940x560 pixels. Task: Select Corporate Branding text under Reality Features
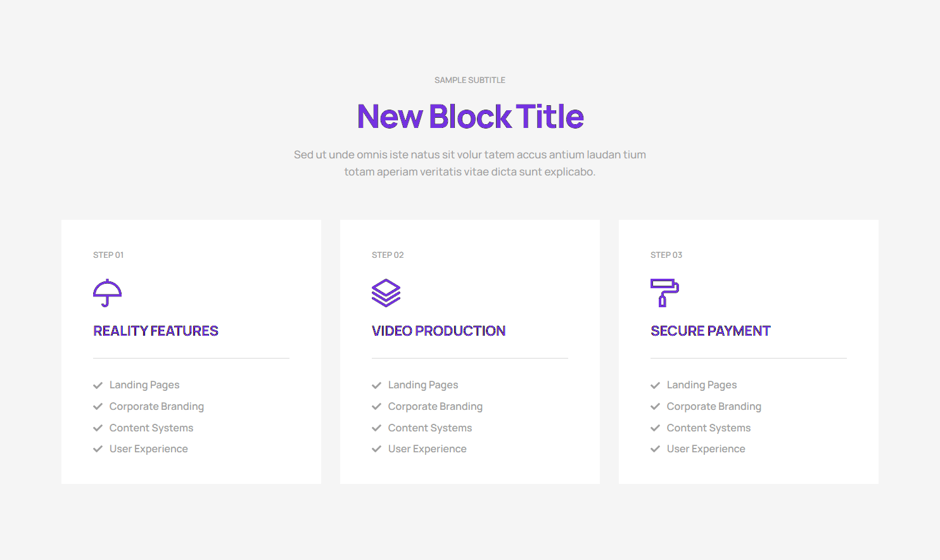156,407
